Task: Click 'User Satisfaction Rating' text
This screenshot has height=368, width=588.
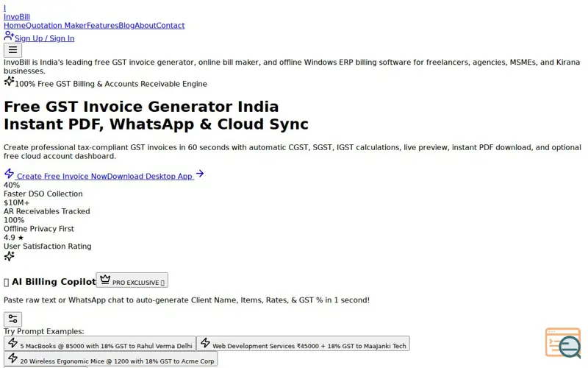Action: (x=48, y=247)
